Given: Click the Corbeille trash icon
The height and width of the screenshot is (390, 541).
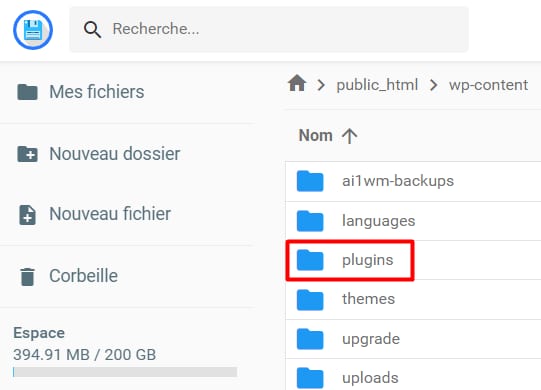Looking at the screenshot, I should click(x=27, y=276).
